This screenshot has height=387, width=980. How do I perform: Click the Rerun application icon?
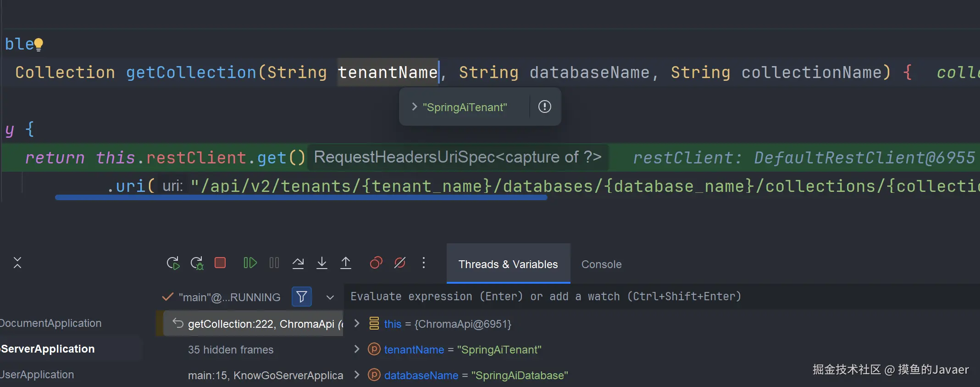[x=173, y=263]
